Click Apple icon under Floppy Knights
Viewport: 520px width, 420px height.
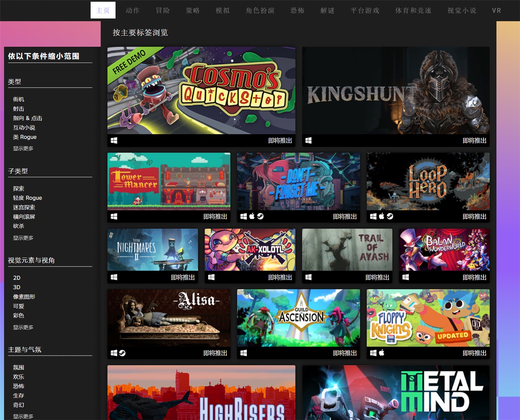[x=382, y=353]
